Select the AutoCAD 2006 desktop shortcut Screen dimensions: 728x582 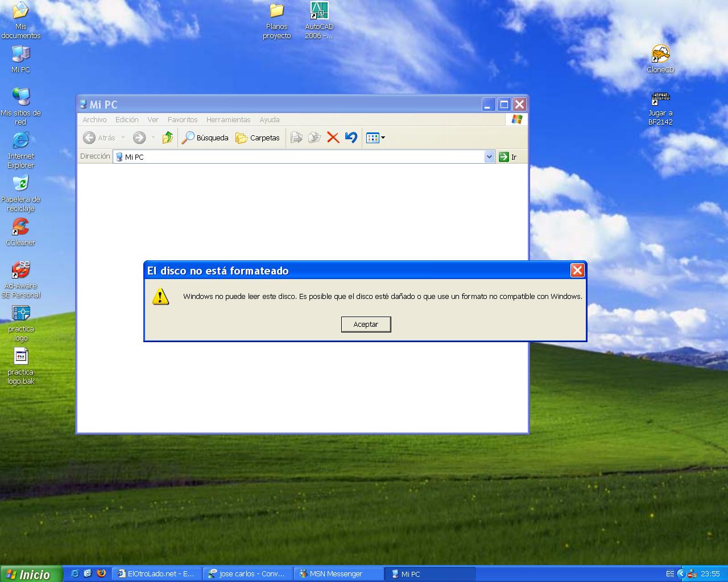(319, 20)
